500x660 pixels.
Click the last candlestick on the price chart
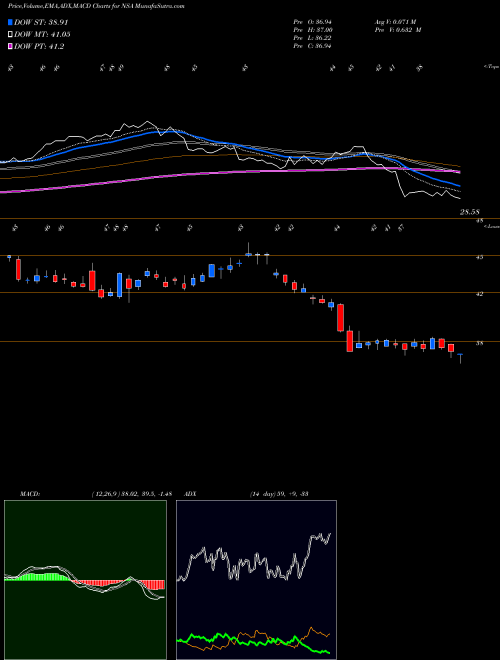click(x=460, y=358)
